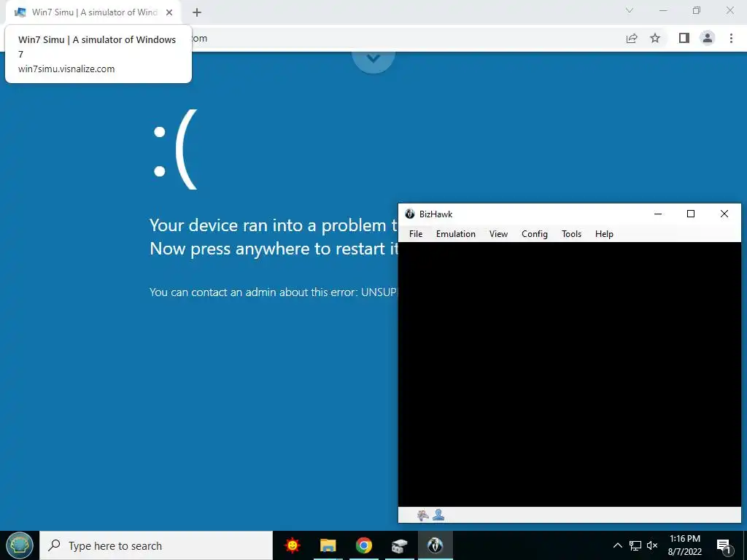Minimize the BizHawk window
The width and height of the screenshot is (747, 560).
click(658, 214)
